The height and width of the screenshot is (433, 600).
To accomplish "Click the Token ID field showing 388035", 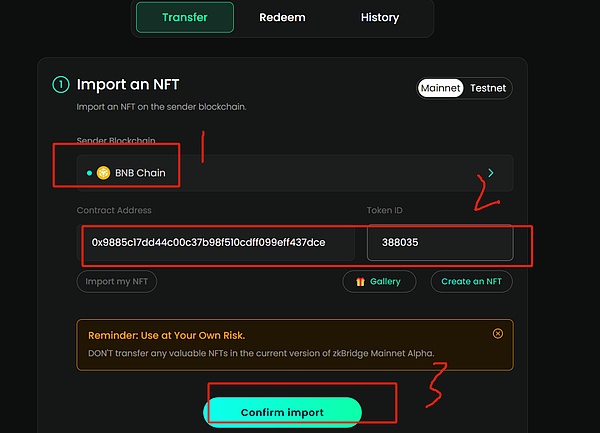I will (x=439, y=243).
